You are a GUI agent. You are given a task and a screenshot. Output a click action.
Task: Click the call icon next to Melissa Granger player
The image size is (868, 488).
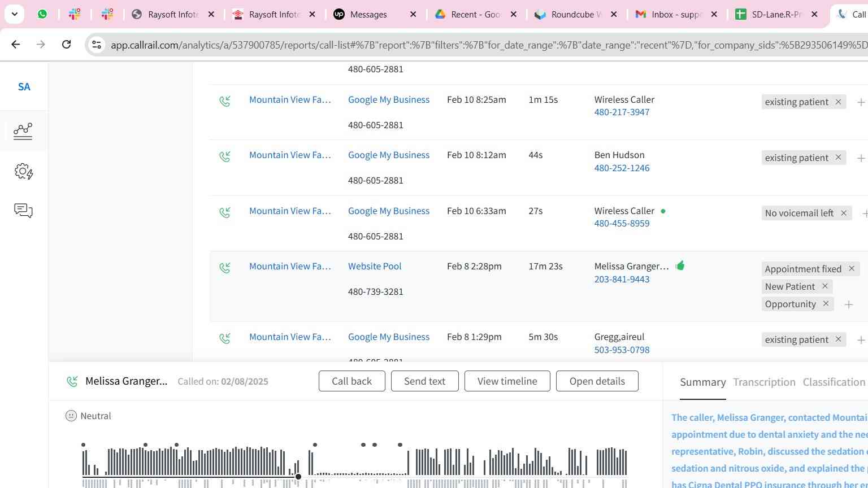[x=72, y=381]
